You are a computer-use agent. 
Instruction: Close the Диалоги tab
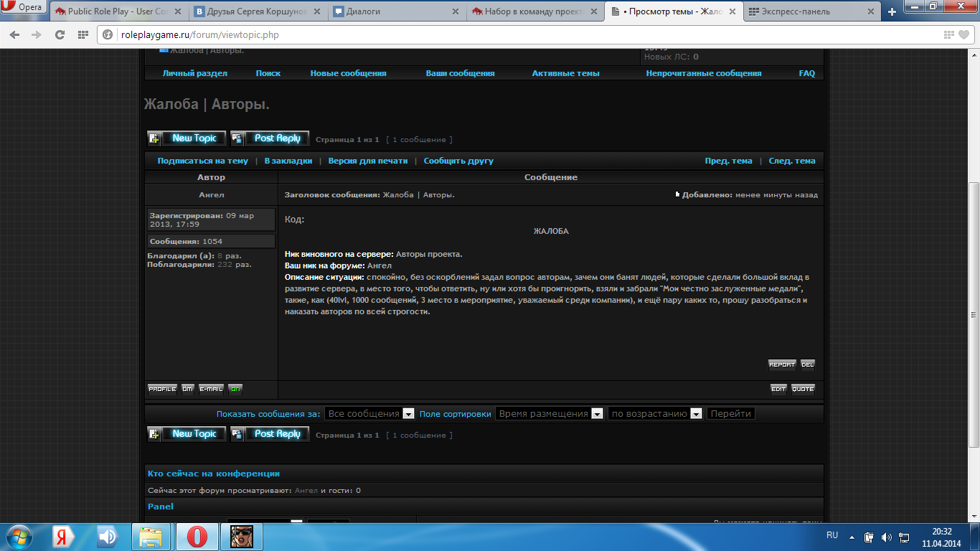[456, 11]
